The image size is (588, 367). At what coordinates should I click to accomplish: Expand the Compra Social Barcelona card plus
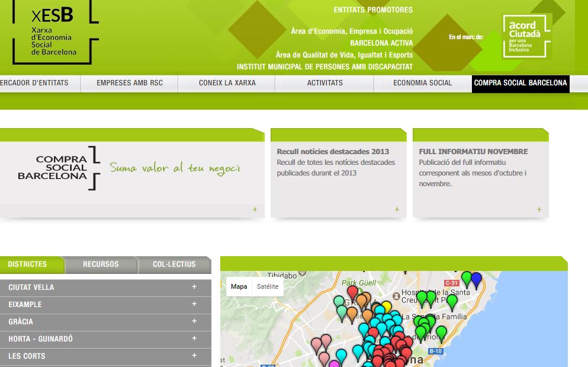pos(255,210)
